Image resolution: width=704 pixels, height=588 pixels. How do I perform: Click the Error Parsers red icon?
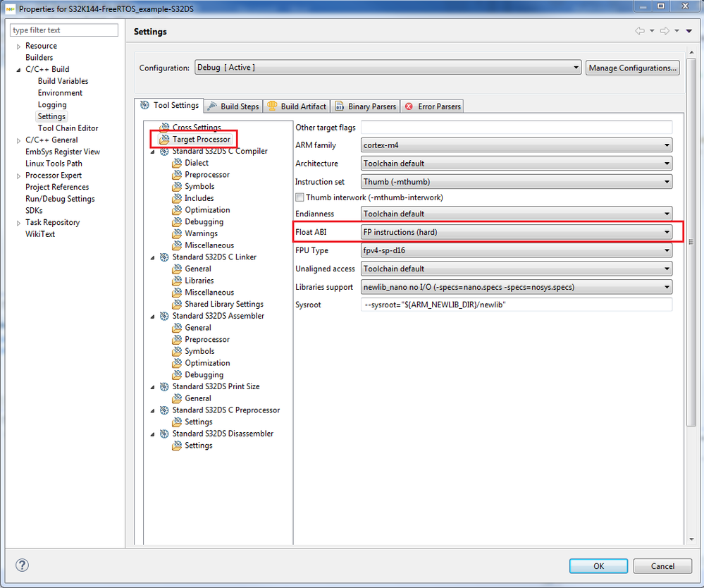pos(409,106)
